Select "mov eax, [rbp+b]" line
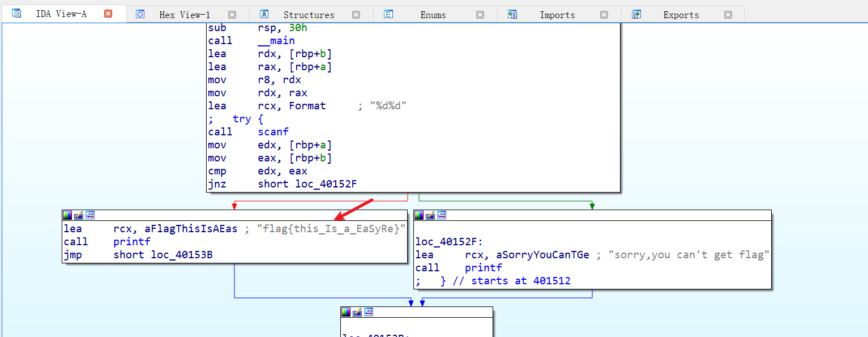 270,158
